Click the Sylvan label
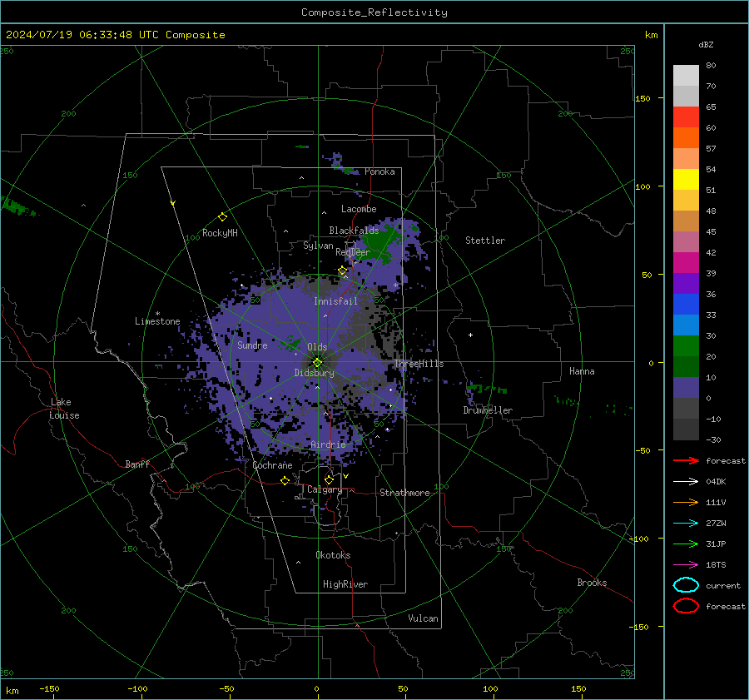The image size is (749, 700). click(x=318, y=246)
